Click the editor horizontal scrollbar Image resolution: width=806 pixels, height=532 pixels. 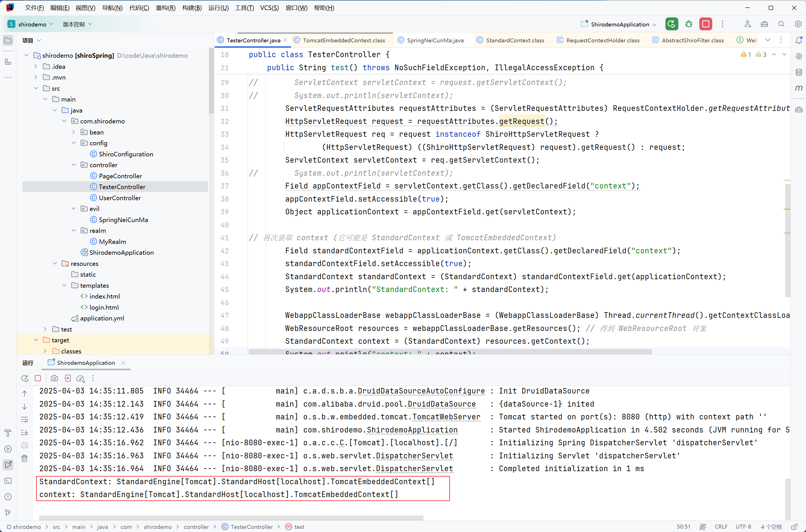[450, 352]
